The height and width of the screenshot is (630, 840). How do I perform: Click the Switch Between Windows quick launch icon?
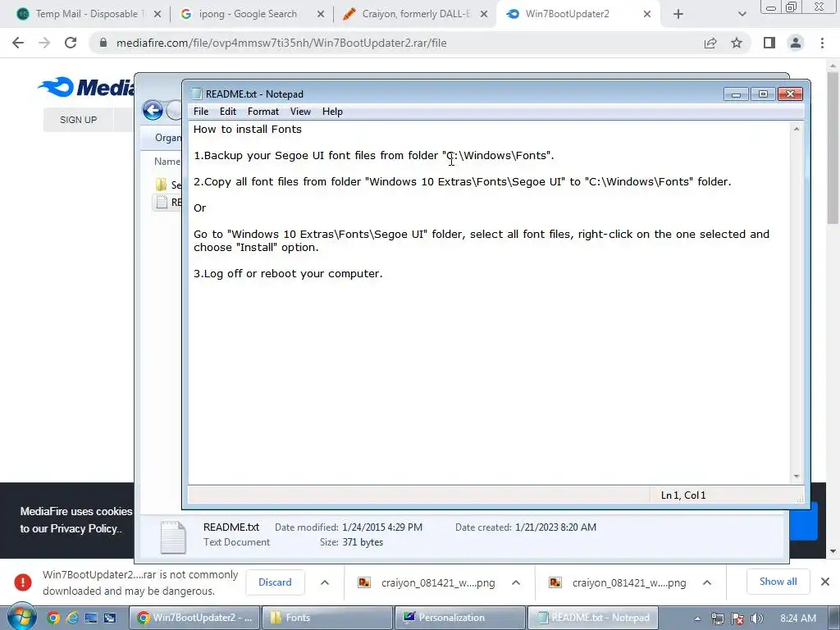click(110, 619)
